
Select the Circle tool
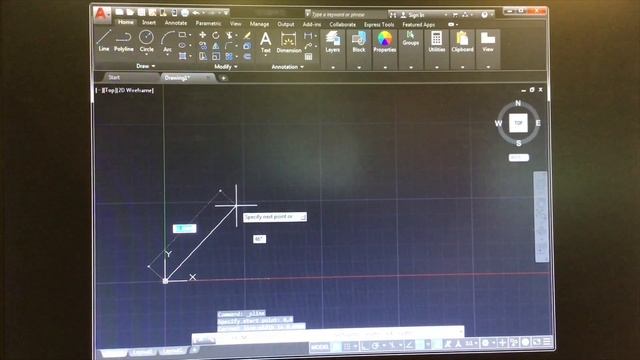(x=146, y=41)
